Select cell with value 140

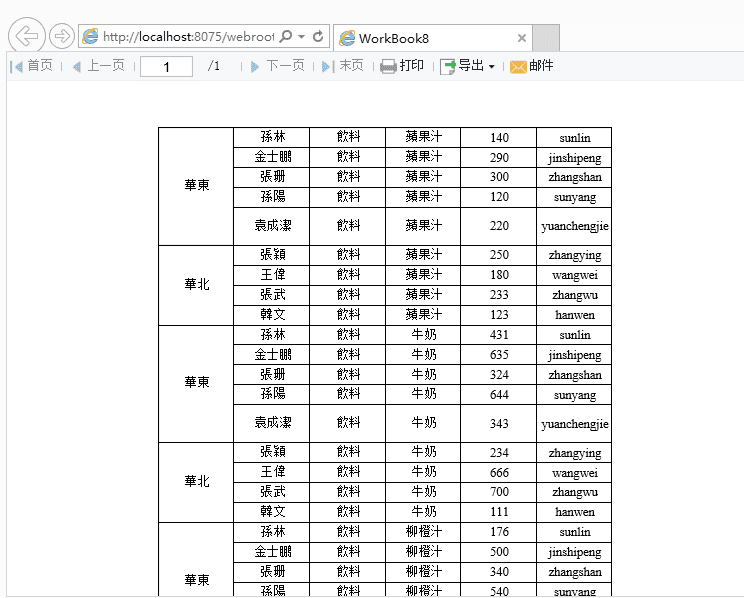coord(499,137)
